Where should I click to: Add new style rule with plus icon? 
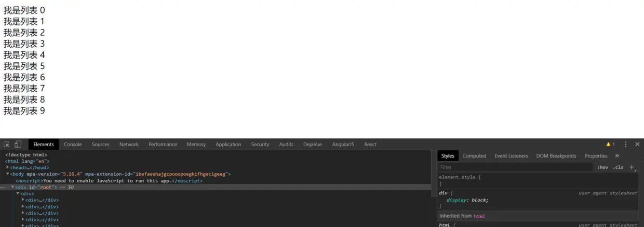point(632,167)
